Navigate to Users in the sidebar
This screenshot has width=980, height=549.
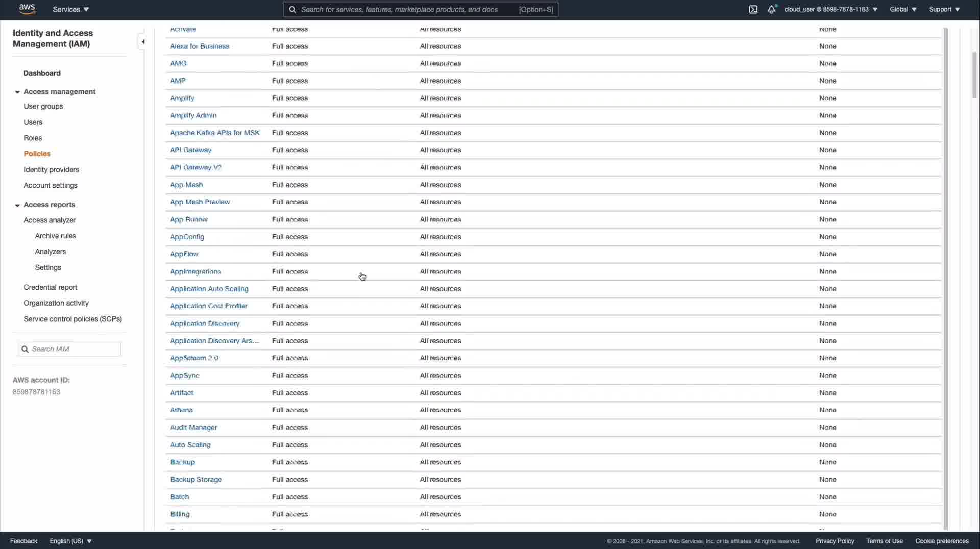coord(33,122)
